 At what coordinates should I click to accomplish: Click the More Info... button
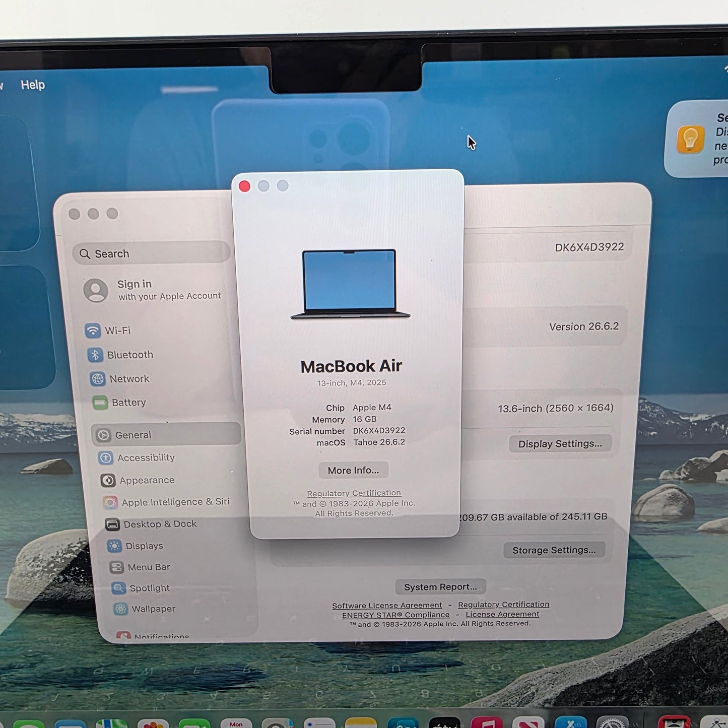pos(353,470)
